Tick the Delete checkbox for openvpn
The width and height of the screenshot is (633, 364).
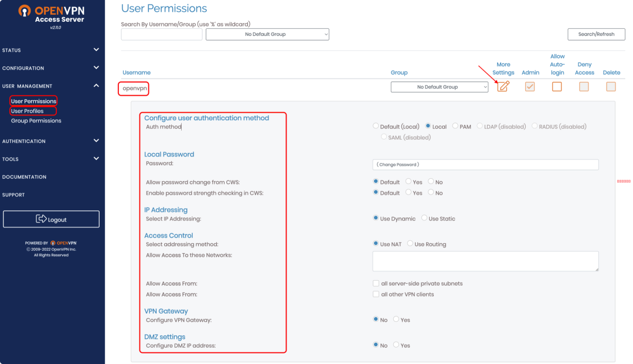pyautogui.click(x=611, y=87)
